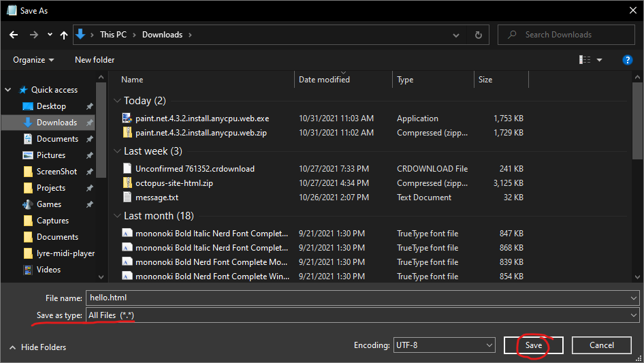Image resolution: width=644 pixels, height=363 pixels.
Task: Select paint.net.4.3.2.install.anycpu.web.exe file
Action: (x=202, y=119)
